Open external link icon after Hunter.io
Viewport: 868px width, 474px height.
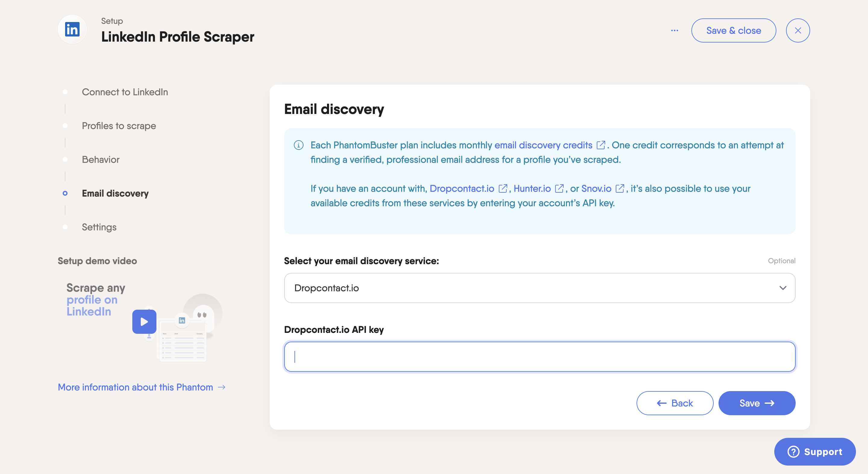click(x=559, y=188)
